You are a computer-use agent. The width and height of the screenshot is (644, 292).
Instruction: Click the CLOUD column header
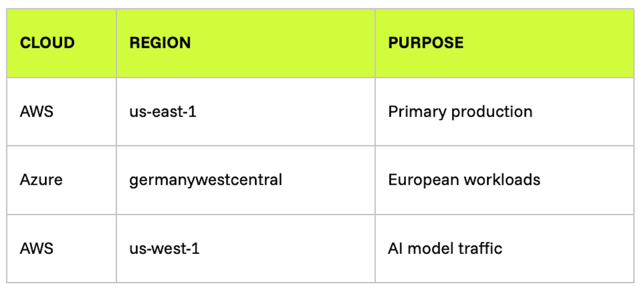click(x=47, y=42)
